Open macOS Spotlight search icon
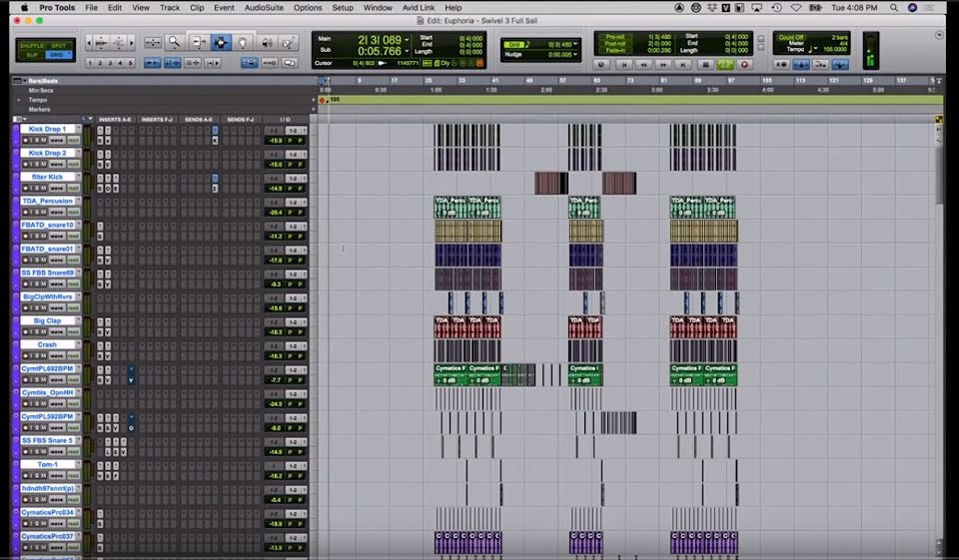959x560 pixels. tap(893, 8)
